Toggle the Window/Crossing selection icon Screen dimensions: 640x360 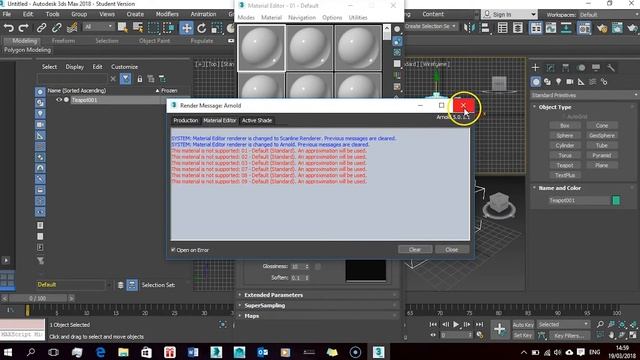pos(169,28)
